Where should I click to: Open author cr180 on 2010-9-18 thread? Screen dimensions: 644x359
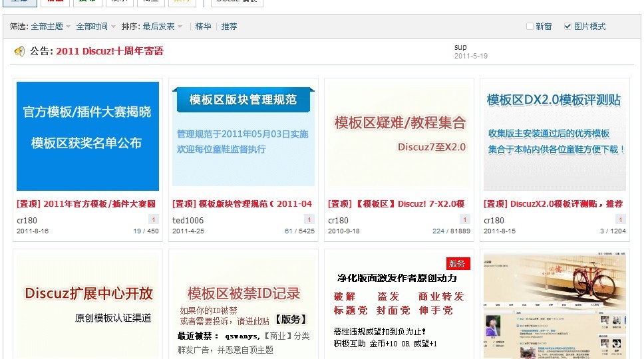338,220
